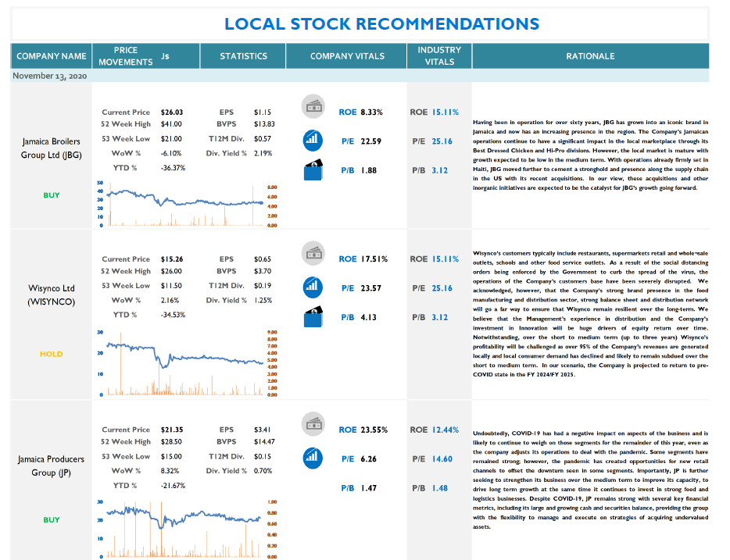
Task: Select the bar chart P/E icon in Wisynco row
Action: pos(313,287)
